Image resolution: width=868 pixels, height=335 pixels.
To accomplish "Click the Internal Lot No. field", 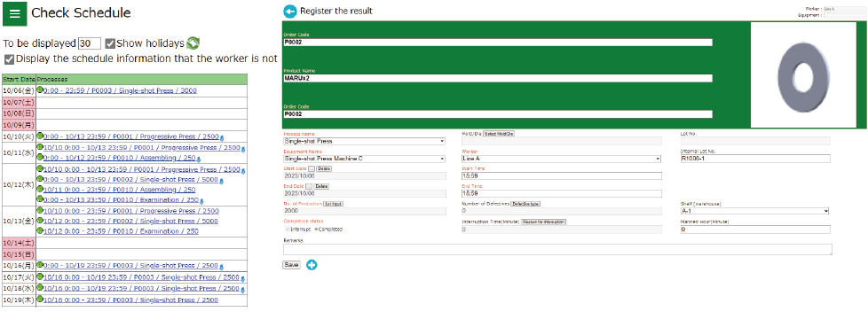I will click(x=755, y=159).
